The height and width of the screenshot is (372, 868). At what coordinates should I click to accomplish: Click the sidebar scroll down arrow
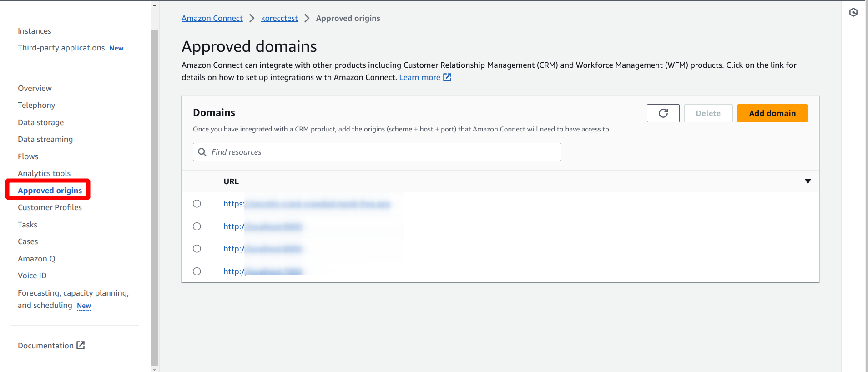click(x=155, y=369)
